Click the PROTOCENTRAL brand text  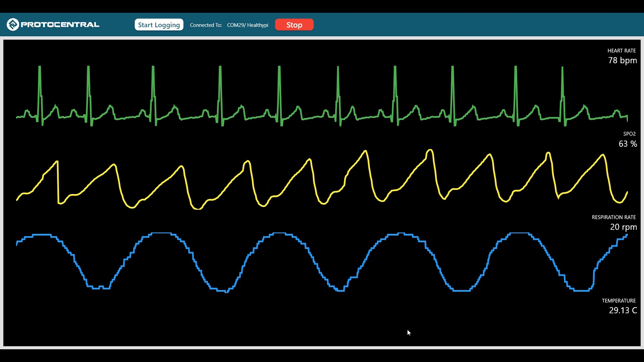[x=60, y=24]
